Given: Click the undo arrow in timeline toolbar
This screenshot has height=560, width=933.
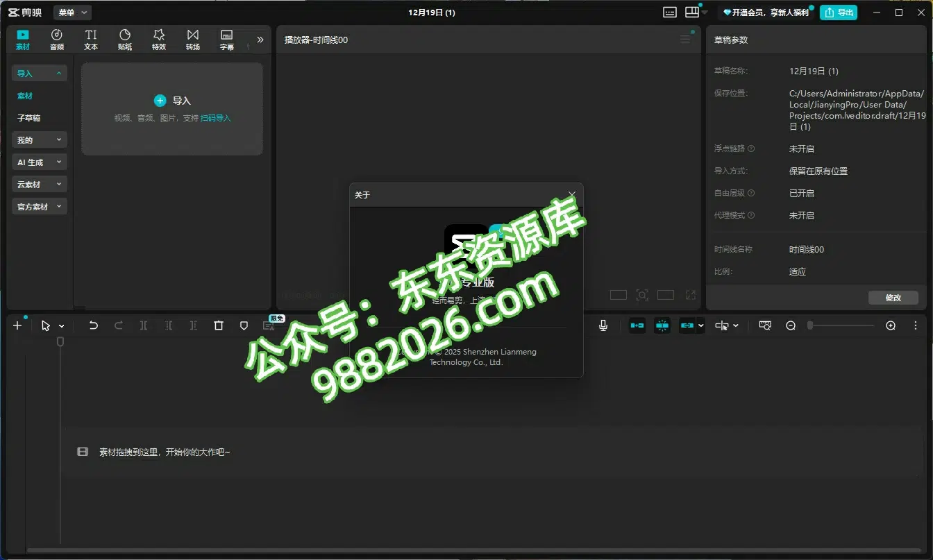Looking at the screenshot, I should tap(94, 325).
